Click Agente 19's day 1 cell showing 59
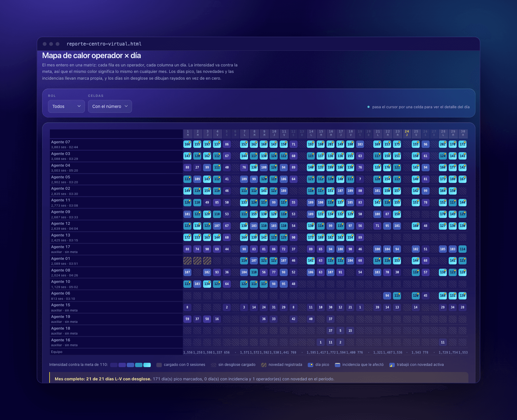 187,319
